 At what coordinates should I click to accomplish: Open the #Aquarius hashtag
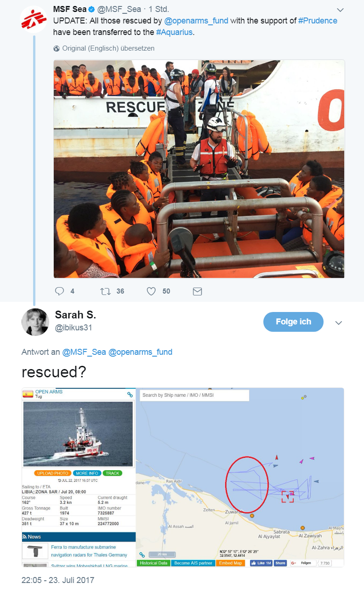(174, 32)
